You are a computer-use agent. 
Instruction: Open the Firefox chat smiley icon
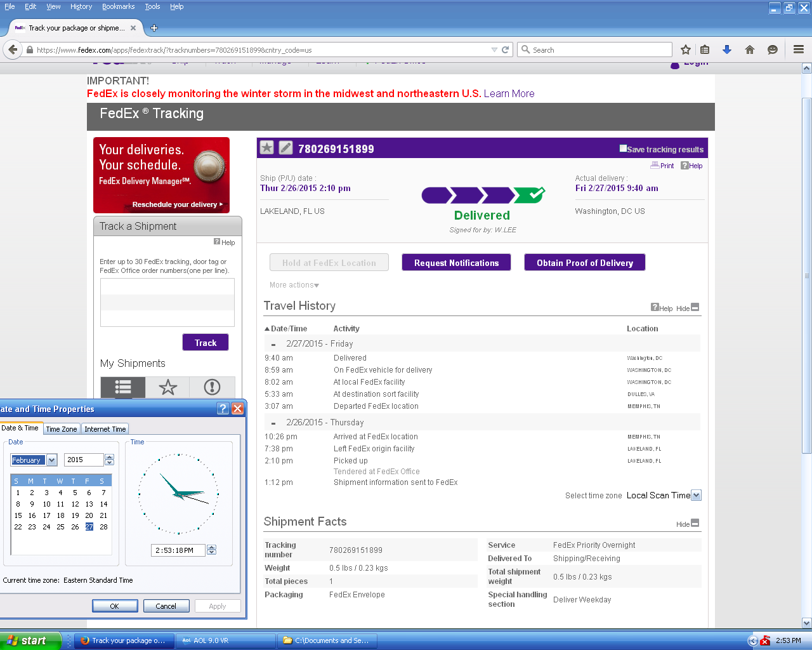773,50
